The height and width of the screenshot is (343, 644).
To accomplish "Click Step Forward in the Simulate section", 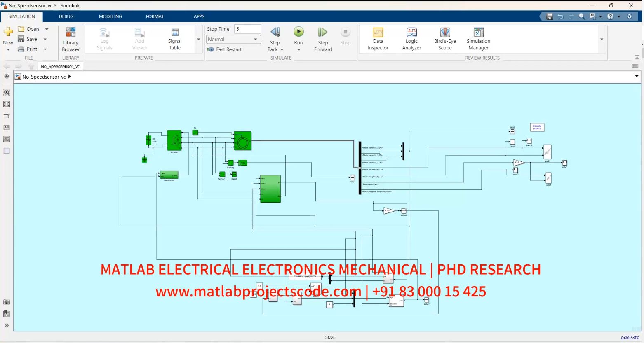I will coord(322,38).
